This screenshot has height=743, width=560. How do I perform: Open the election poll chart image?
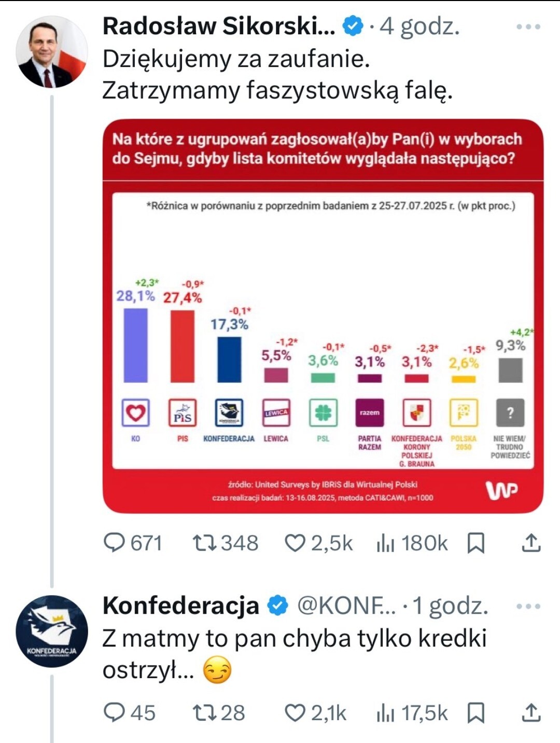click(x=323, y=317)
